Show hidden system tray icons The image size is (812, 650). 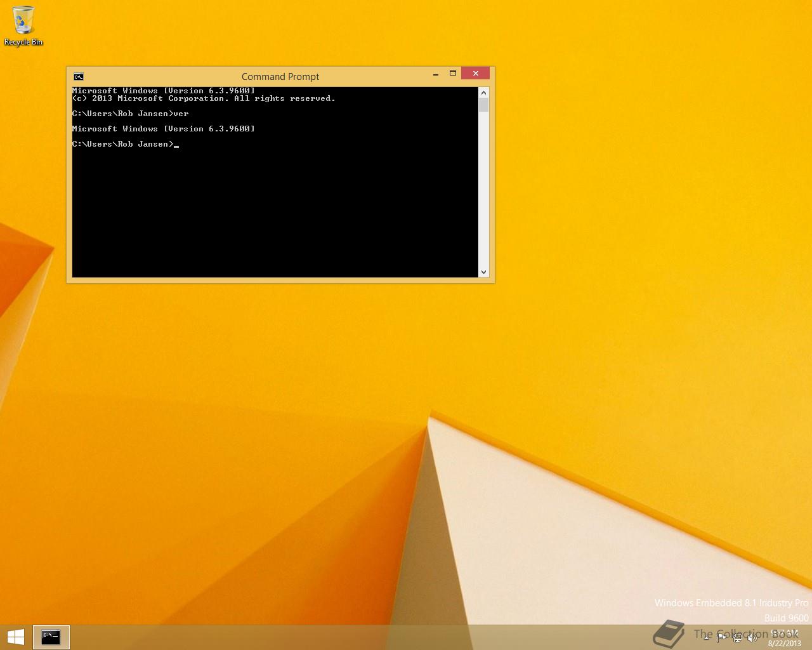coord(706,638)
